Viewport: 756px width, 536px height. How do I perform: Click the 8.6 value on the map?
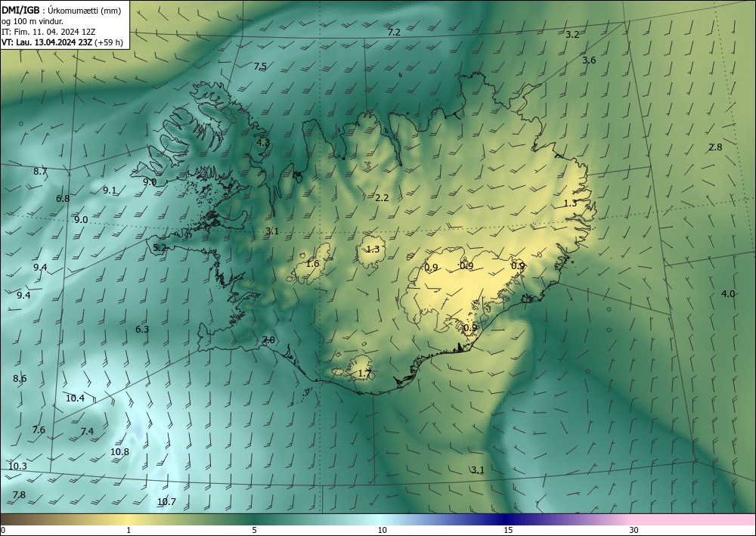click(20, 379)
